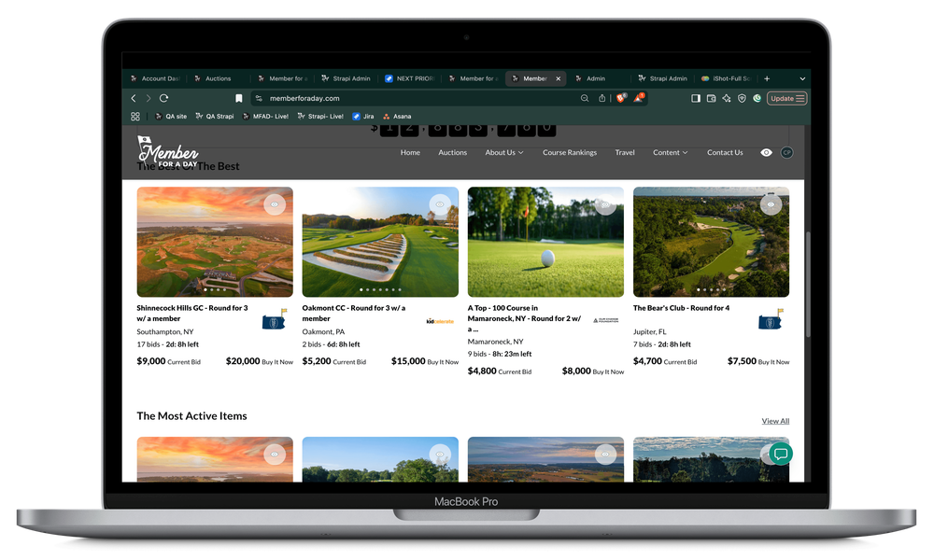Click View All for Most Active Items
This screenshot has height=560, width=934.
[775, 421]
